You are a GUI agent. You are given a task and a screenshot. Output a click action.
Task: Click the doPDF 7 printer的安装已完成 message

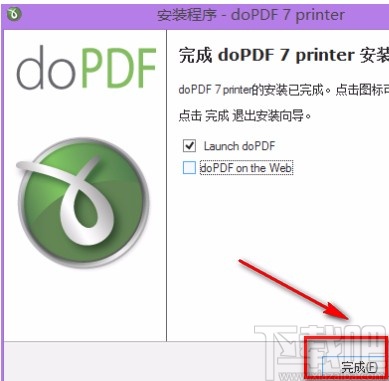click(x=284, y=90)
